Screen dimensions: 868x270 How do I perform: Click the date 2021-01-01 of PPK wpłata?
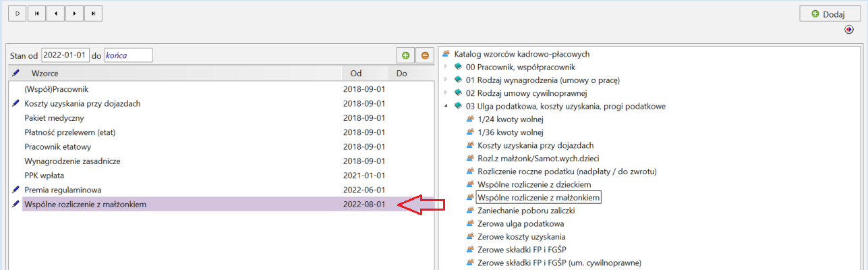point(364,175)
